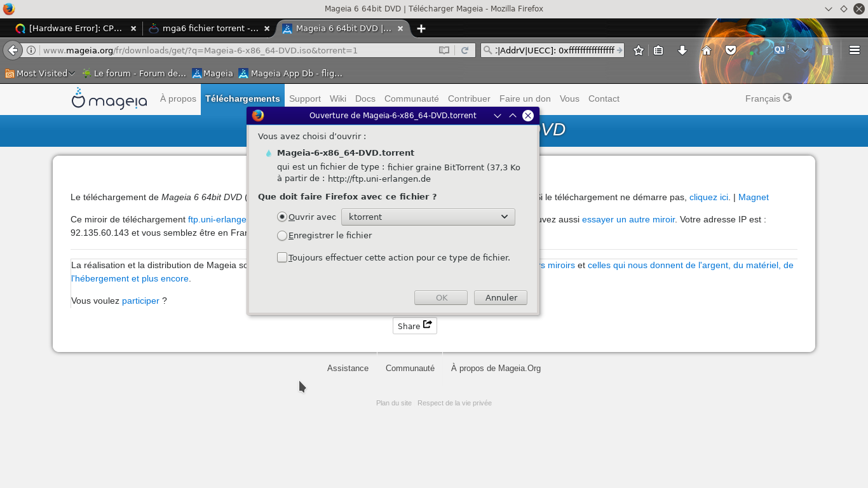Screen dimensions: 868x488
Task: Follow 'essayer un autre miroir' link
Action: click(629, 219)
